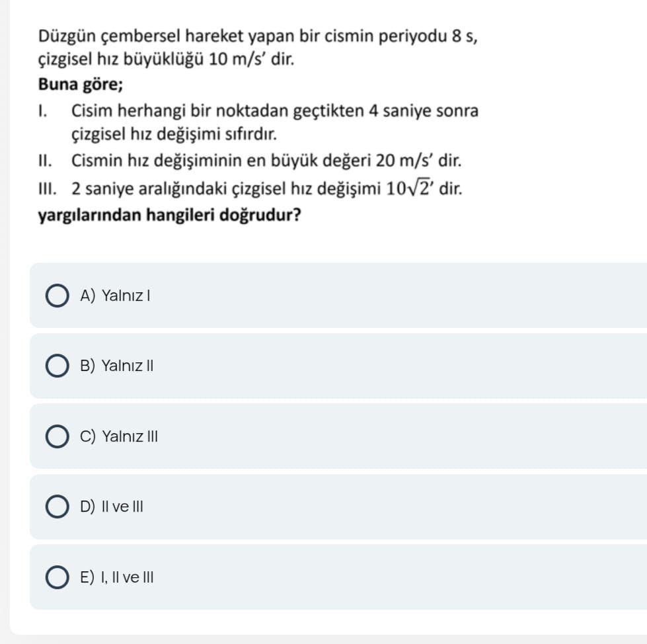Select the radio button for option D
The image size is (647, 644).
click(x=57, y=507)
